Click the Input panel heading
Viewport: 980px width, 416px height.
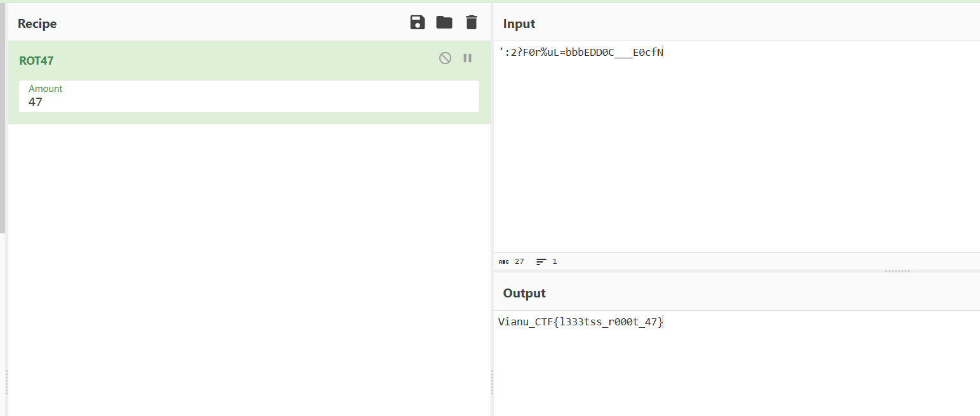(x=519, y=23)
